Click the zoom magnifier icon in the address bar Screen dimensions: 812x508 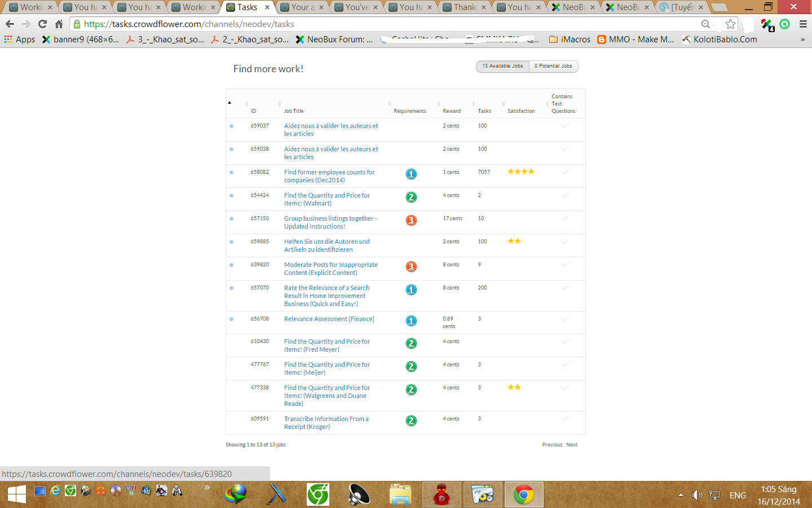(x=705, y=24)
